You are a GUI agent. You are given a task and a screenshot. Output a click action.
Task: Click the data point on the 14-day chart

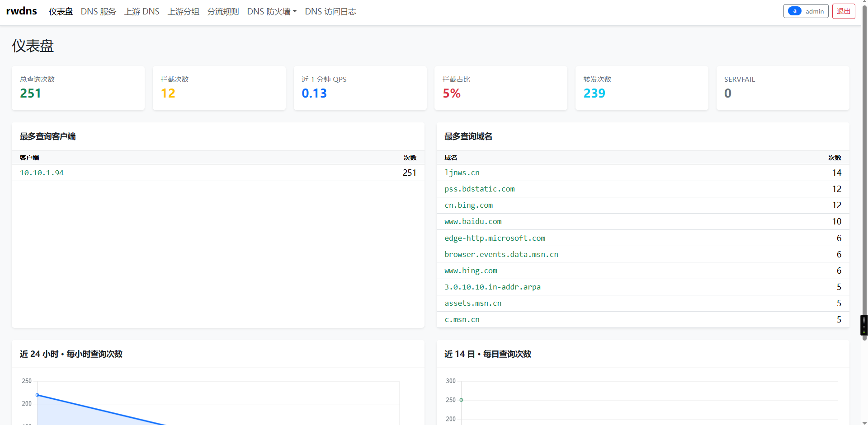[x=461, y=400]
